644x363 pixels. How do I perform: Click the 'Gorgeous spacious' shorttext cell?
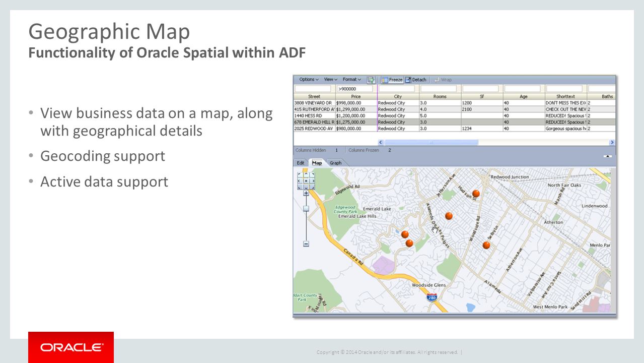point(565,129)
